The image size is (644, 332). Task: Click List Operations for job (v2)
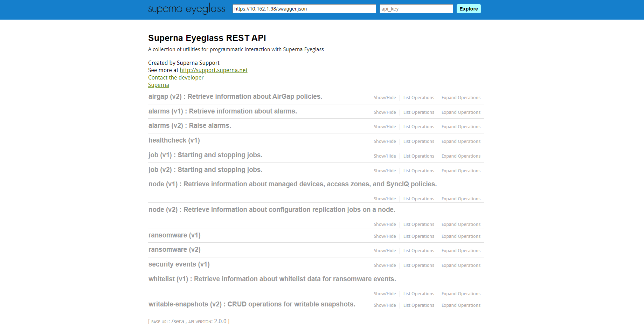click(419, 171)
